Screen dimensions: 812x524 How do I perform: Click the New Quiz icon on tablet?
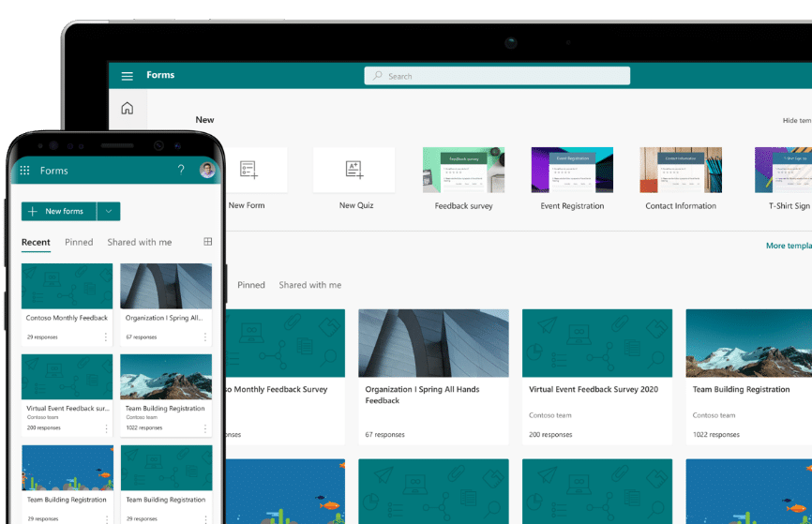[354, 170]
